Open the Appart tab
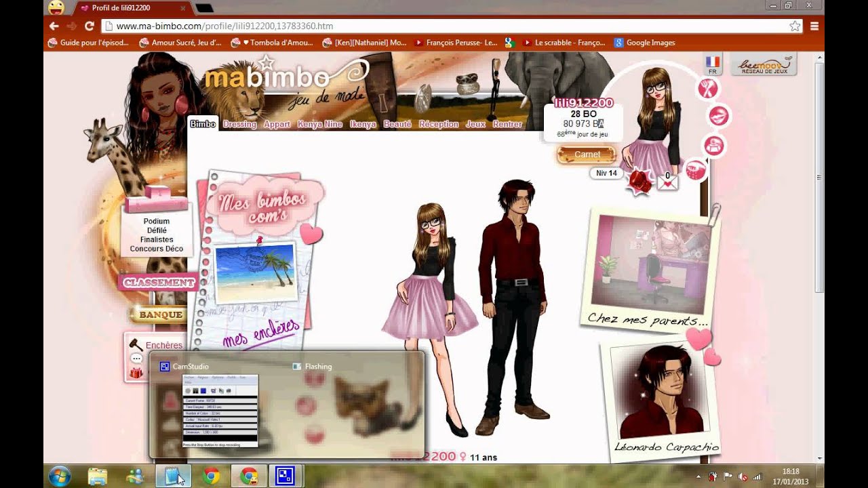The image size is (868, 488). [x=277, y=124]
